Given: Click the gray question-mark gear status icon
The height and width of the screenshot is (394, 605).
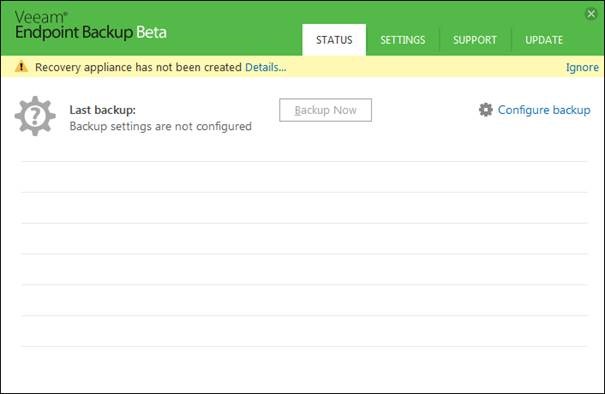Looking at the screenshot, I should click(x=35, y=116).
